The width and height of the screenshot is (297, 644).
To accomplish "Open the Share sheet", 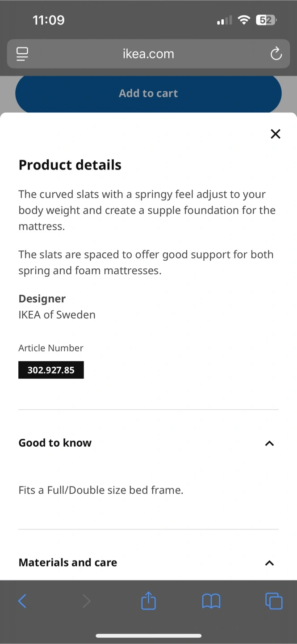I will 148,601.
